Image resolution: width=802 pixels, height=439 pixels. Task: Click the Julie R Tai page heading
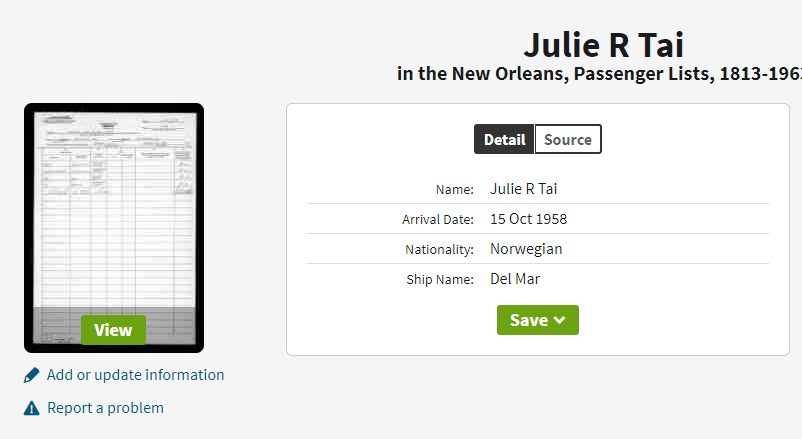click(604, 45)
